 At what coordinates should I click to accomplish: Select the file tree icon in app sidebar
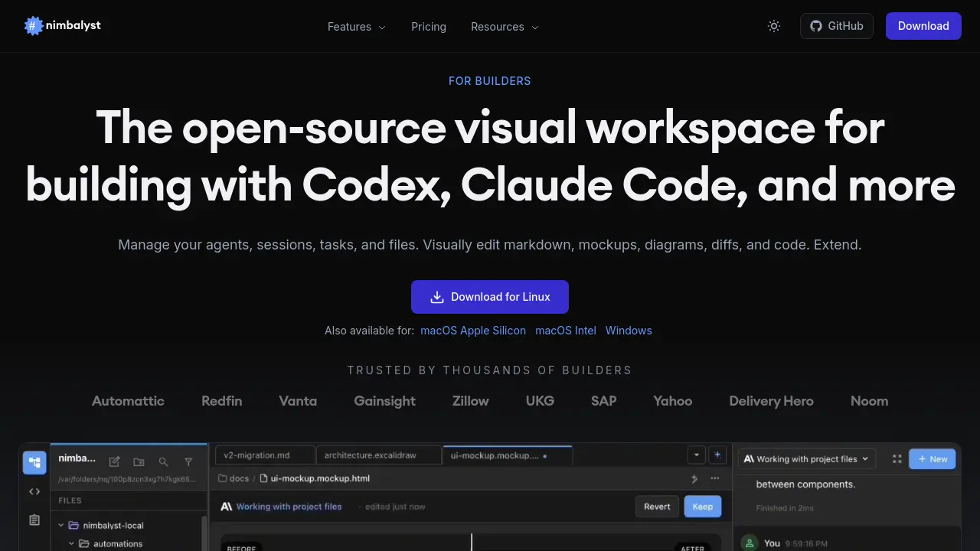[34, 463]
